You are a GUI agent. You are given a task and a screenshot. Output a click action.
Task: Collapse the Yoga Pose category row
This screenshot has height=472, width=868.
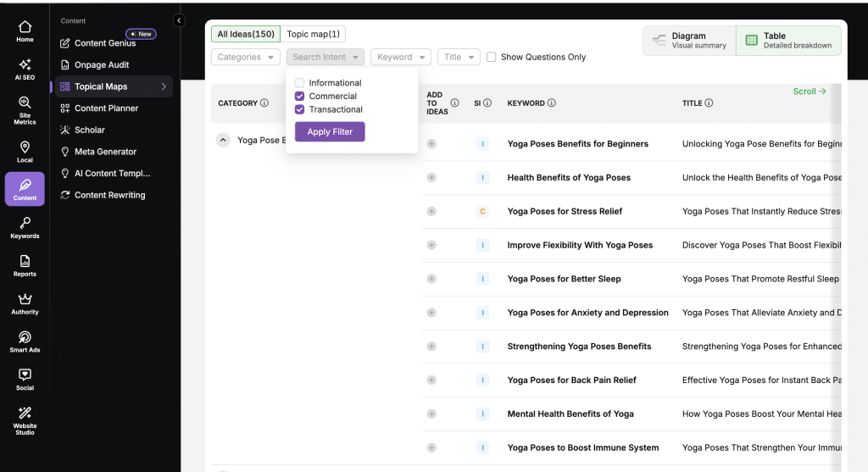click(x=223, y=141)
